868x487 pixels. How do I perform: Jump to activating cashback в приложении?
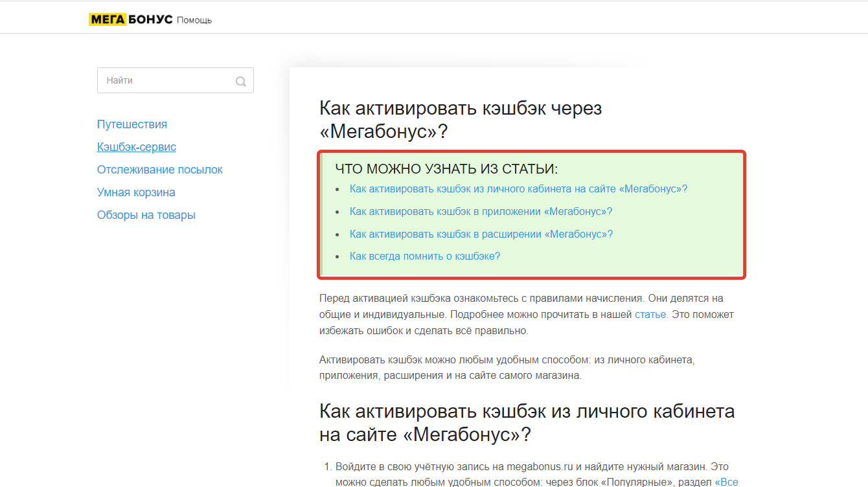[x=481, y=212]
